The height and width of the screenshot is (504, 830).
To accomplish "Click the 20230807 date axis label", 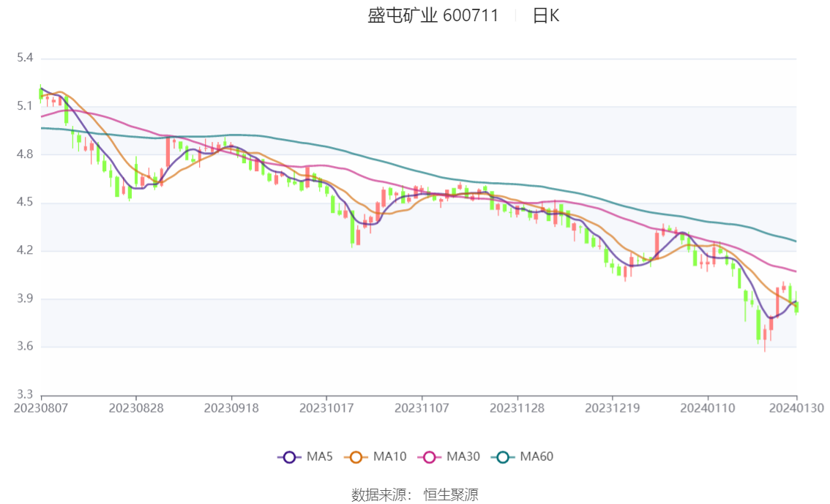I will 41,408.
